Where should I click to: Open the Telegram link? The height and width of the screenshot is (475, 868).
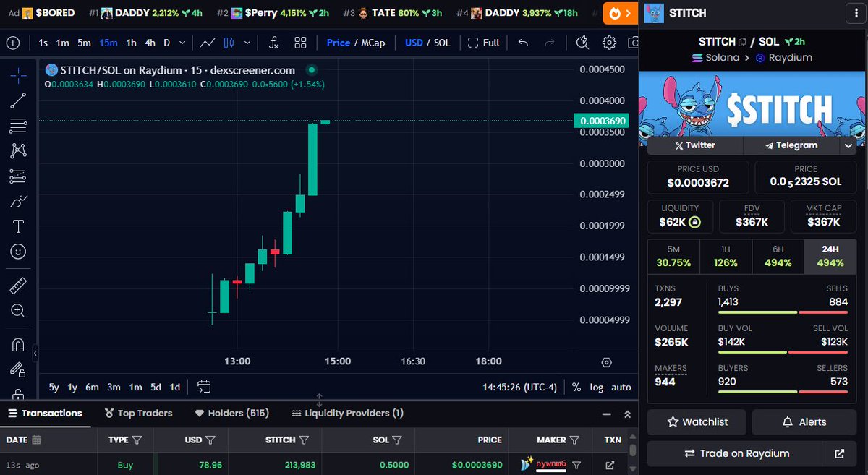[791, 145]
